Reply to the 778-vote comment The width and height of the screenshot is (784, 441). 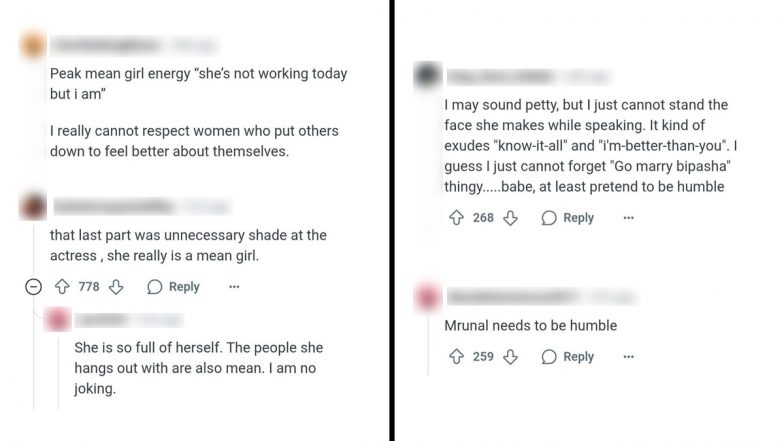[x=173, y=287]
